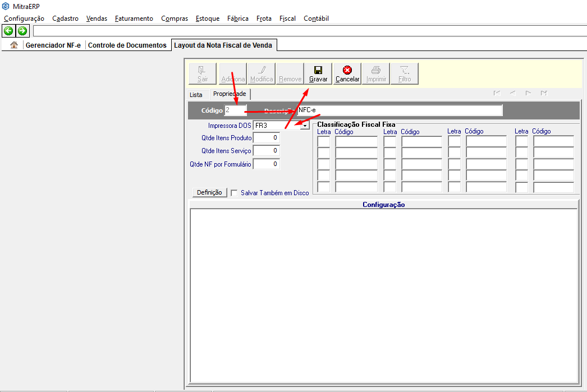Open the Configuração menu
This screenshot has height=392, width=587.
(x=24, y=19)
